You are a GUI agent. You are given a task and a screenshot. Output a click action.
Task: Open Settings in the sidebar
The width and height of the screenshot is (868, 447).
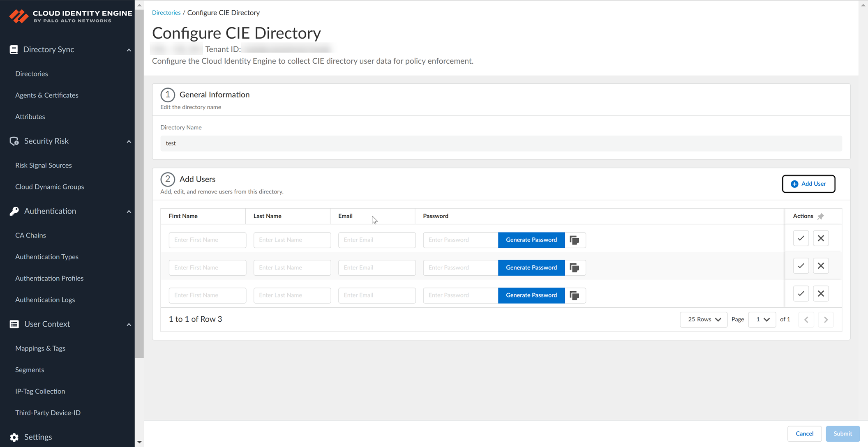click(38, 437)
